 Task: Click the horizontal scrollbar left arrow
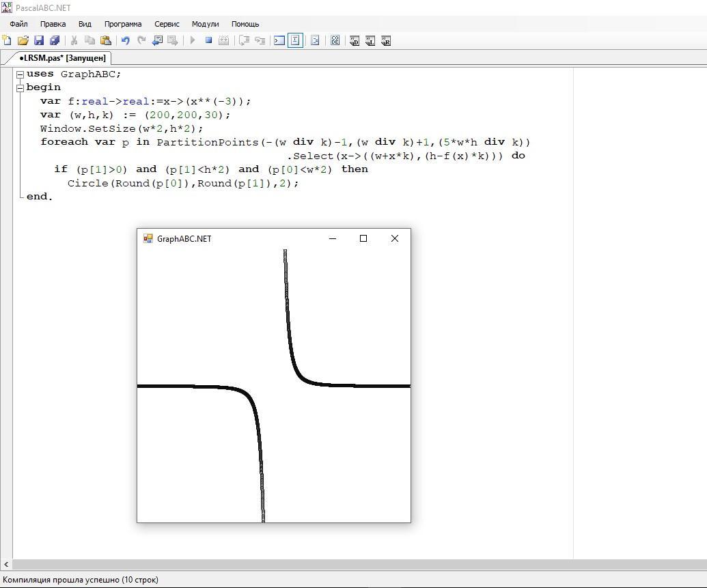(x=6, y=565)
